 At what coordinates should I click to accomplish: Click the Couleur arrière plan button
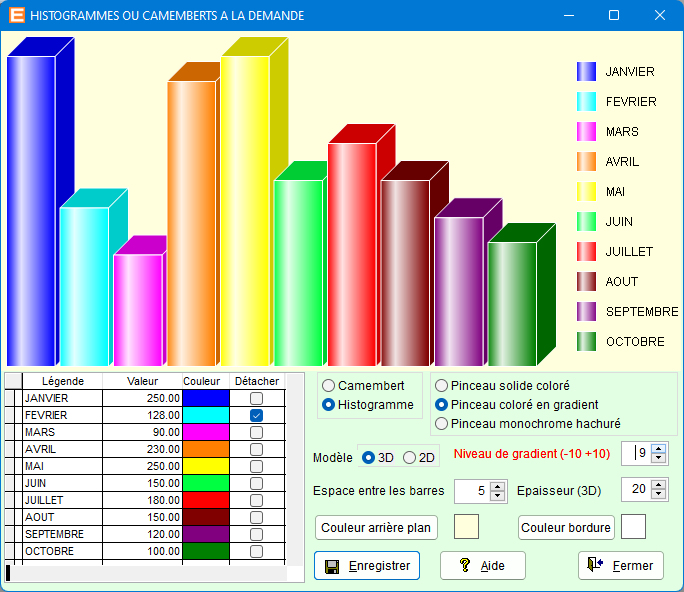pyautogui.click(x=377, y=527)
